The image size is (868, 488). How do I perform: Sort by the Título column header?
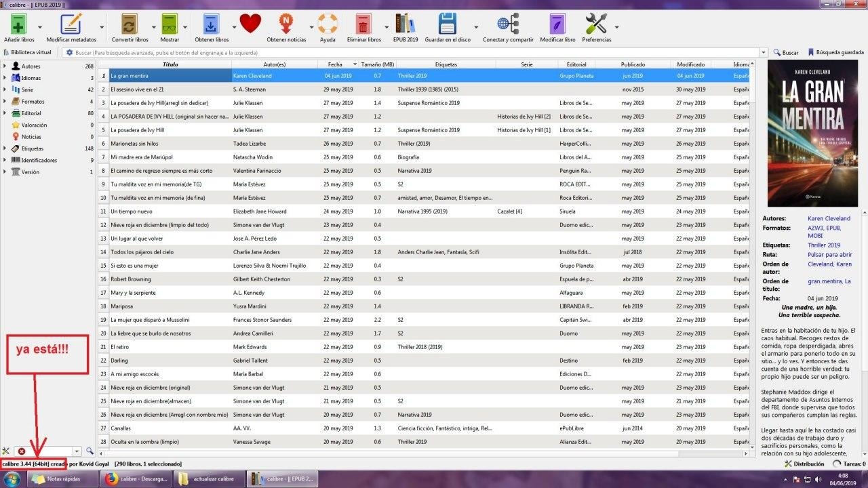click(170, 64)
